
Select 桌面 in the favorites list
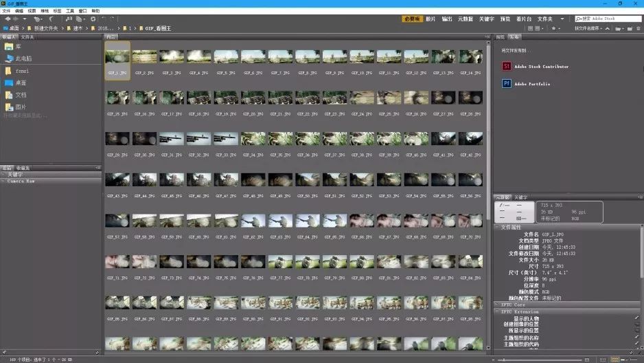[21, 82]
